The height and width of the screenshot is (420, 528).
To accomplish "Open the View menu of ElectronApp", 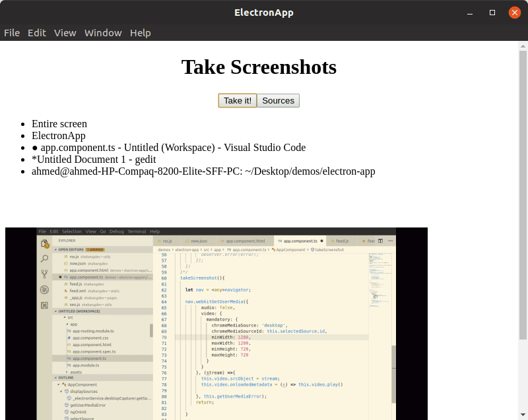I will [65, 33].
